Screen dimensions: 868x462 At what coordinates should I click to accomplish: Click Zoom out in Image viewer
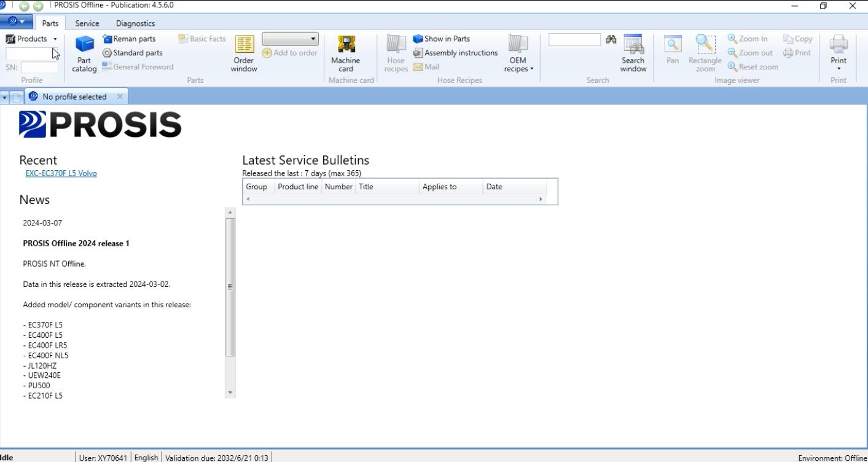coord(750,53)
